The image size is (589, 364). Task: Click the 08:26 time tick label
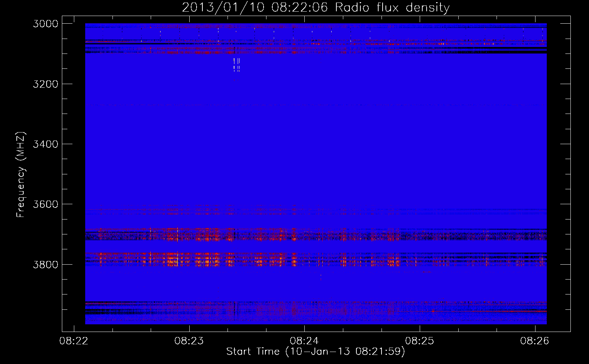[535, 341]
